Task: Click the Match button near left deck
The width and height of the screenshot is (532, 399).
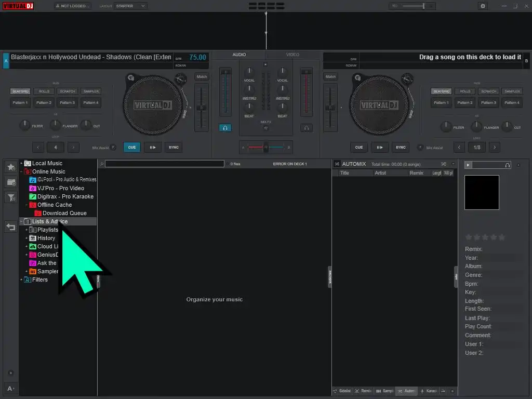Action: coord(202,77)
